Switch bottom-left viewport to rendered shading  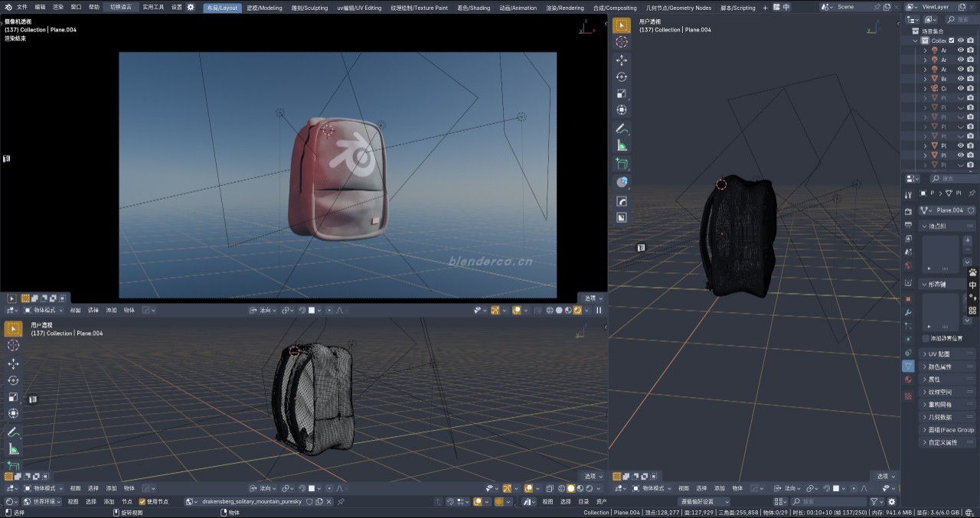pos(589,488)
